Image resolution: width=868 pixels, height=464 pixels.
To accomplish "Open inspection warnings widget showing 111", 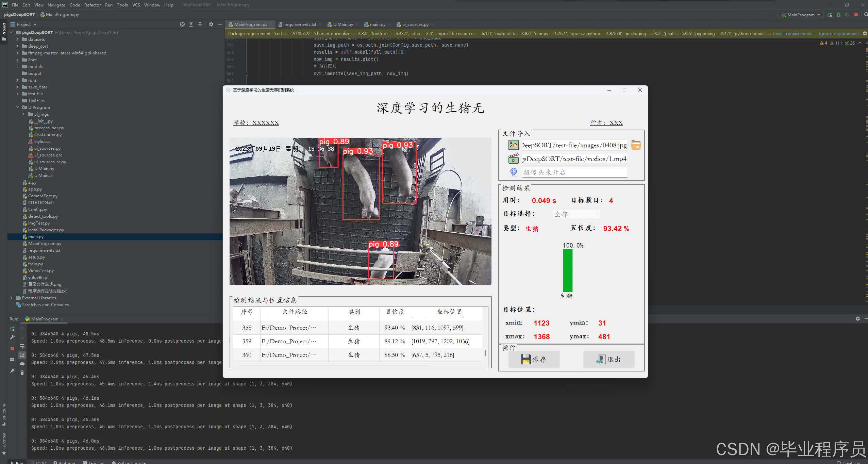I will 836,43.
